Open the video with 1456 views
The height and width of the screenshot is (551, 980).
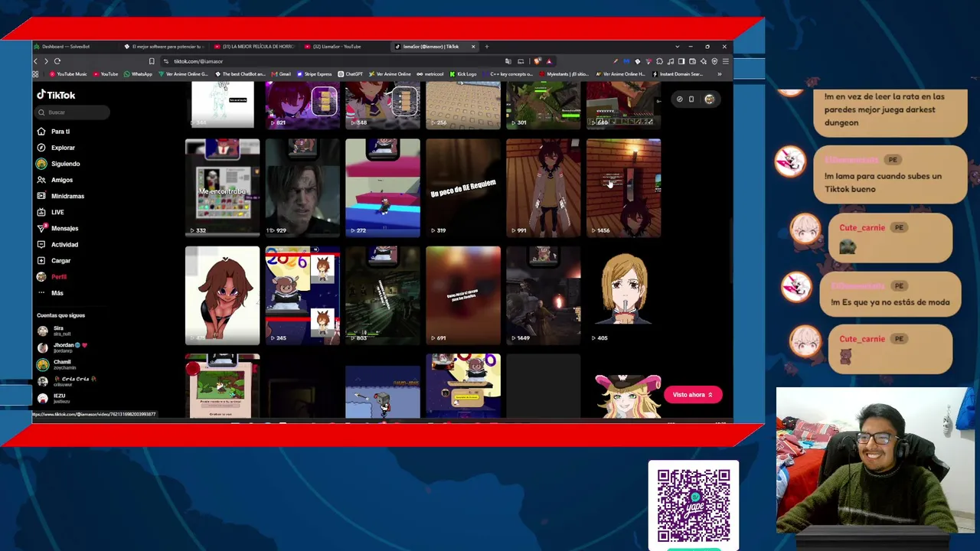624,187
